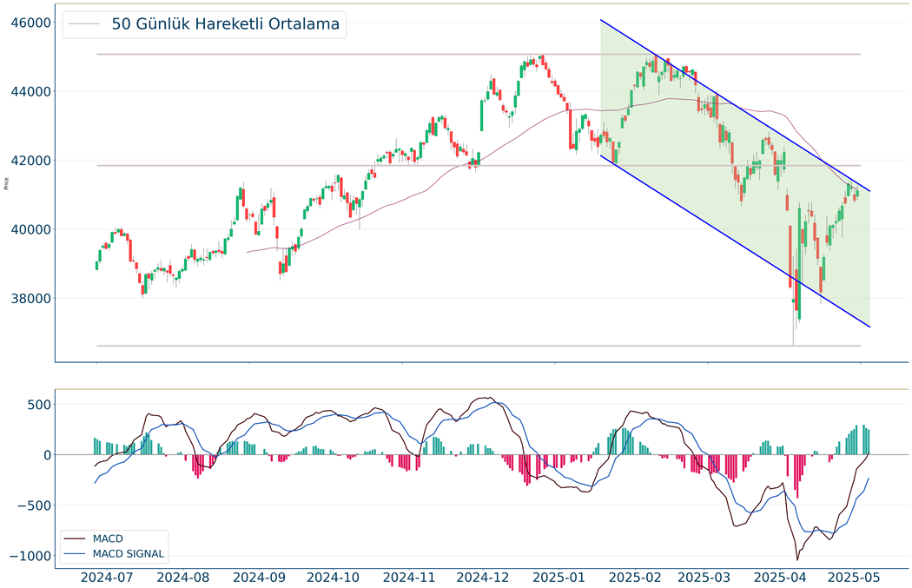
Task: Click the 2024-07 date label
Action: point(107,578)
